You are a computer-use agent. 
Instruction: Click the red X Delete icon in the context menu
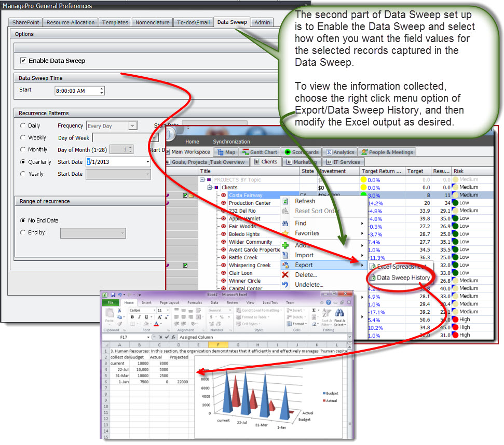[x=285, y=275]
